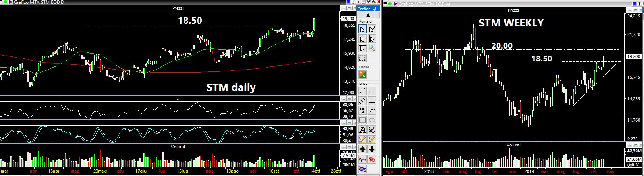
Task: Click the 'Toolbar' panel title
Action: (364, 9)
